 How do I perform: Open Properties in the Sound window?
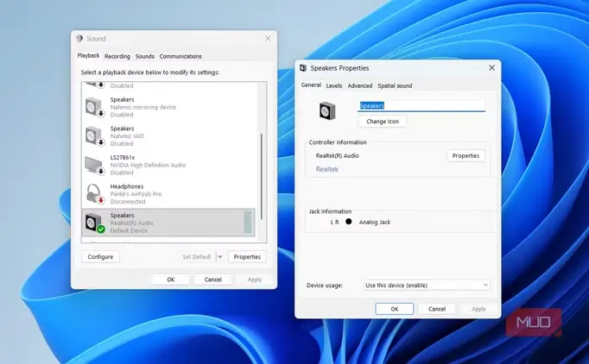[247, 257]
